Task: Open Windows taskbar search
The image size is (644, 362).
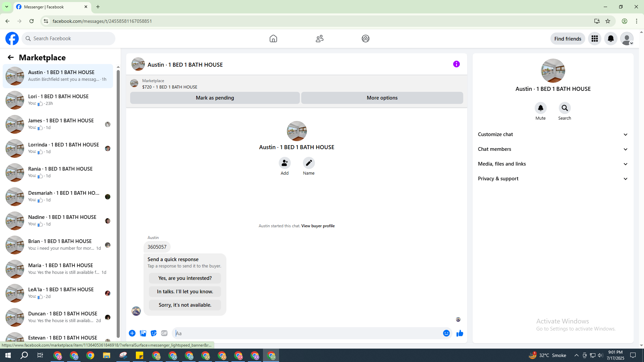Action: (x=24, y=355)
